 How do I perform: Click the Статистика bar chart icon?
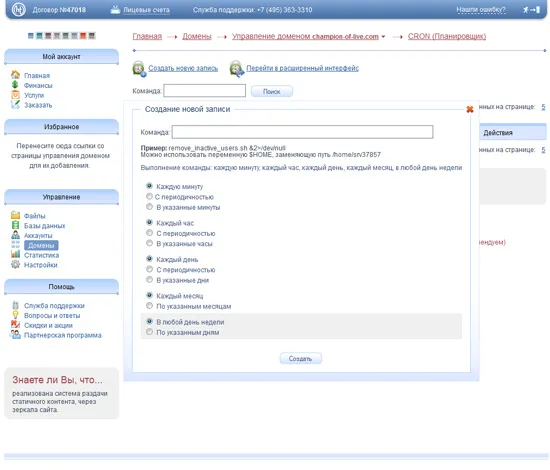click(15, 254)
